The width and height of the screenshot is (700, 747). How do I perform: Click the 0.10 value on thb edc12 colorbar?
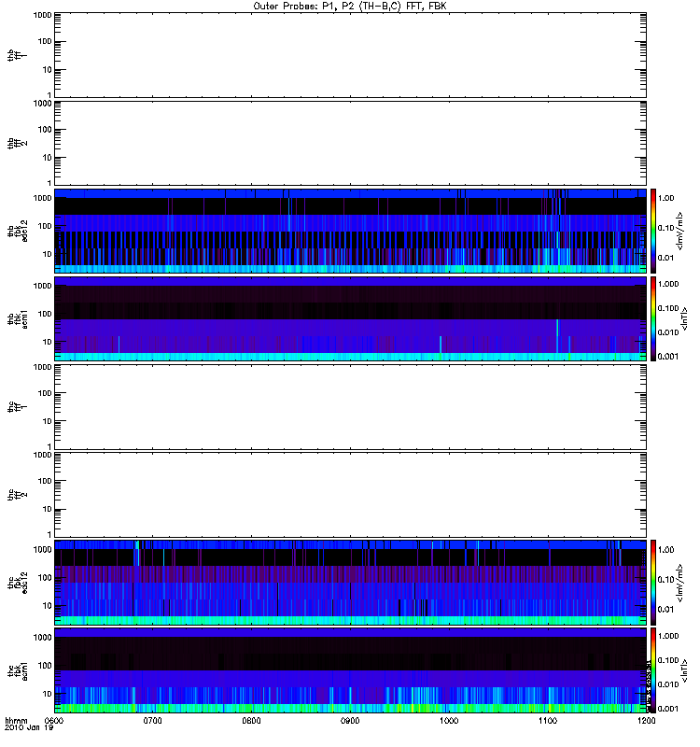pos(665,228)
